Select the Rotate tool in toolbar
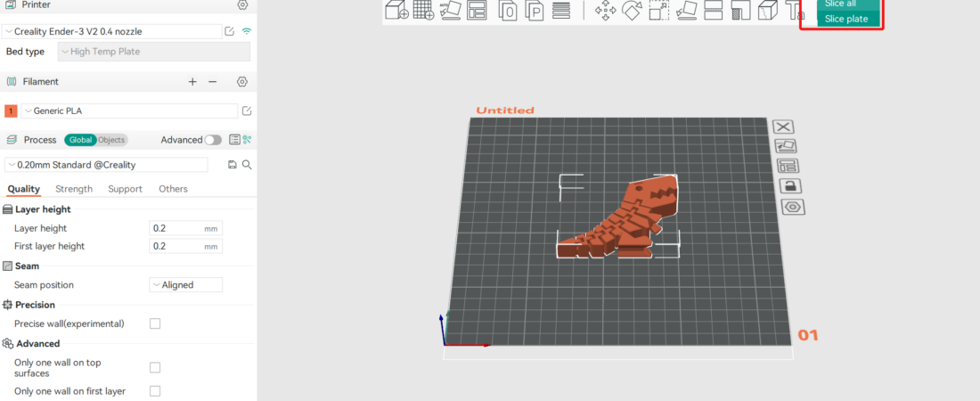 point(632,10)
